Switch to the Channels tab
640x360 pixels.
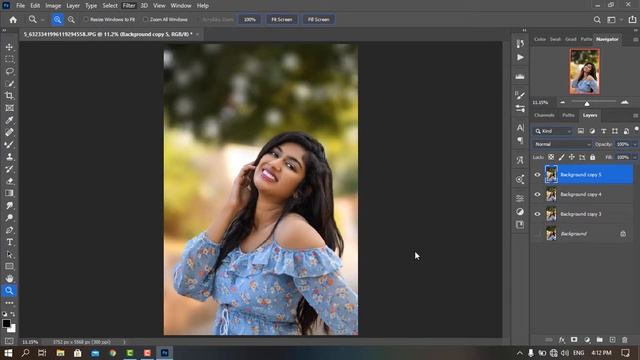(544, 116)
